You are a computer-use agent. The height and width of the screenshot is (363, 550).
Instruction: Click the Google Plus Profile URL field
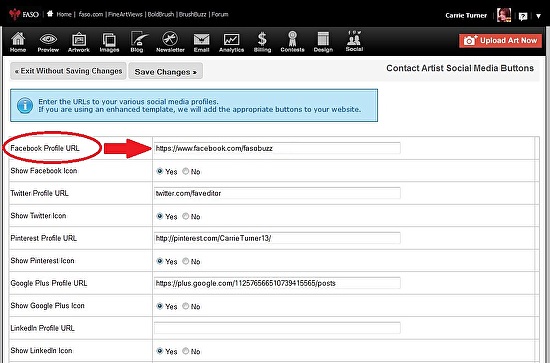277,283
